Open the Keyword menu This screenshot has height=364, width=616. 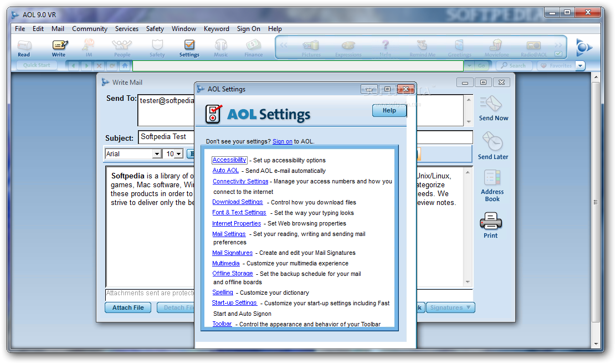pyautogui.click(x=217, y=29)
